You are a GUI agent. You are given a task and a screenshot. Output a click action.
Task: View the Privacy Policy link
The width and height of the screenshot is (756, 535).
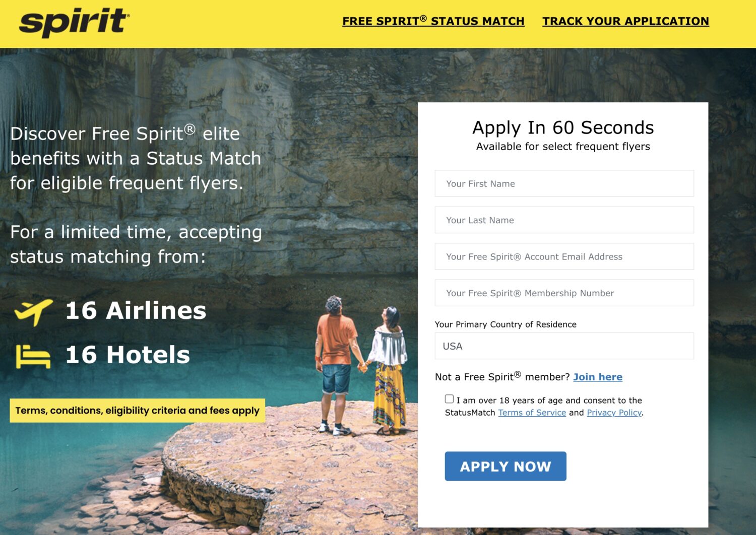click(x=614, y=413)
